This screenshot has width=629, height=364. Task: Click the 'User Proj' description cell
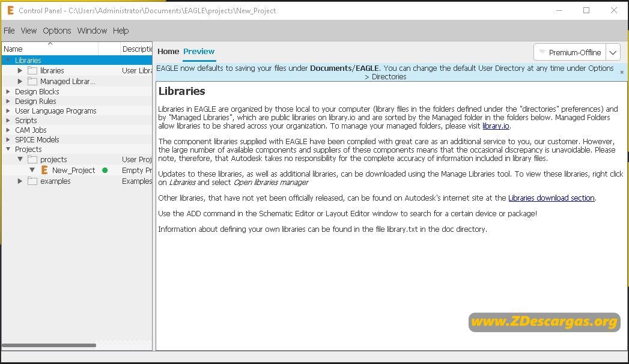[x=137, y=160]
